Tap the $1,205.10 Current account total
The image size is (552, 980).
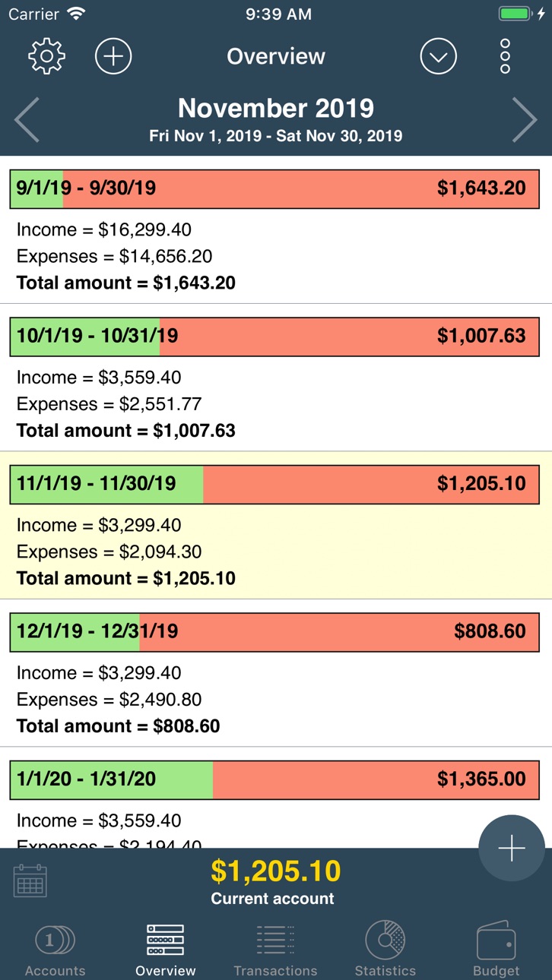[x=275, y=881]
